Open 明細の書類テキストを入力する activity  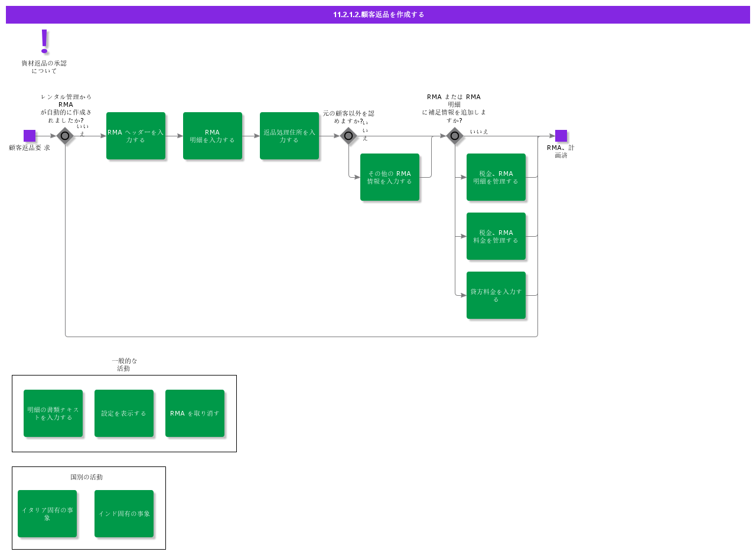point(53,413)
